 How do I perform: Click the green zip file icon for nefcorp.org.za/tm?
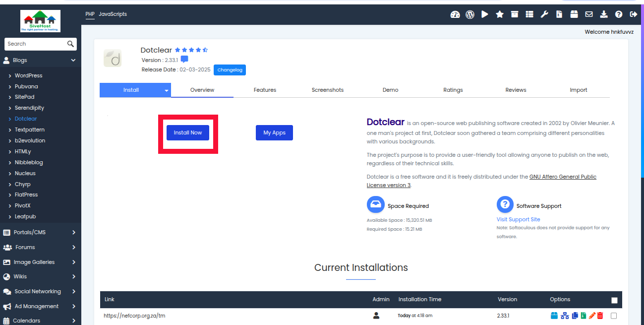tap(584, 315)
